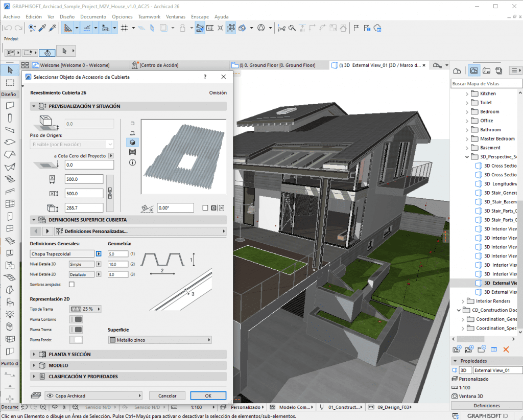The image size is (523, 420).
Task: Click the Buscar Mapa de Vistas search field
Action: click(x=486, y=83)
